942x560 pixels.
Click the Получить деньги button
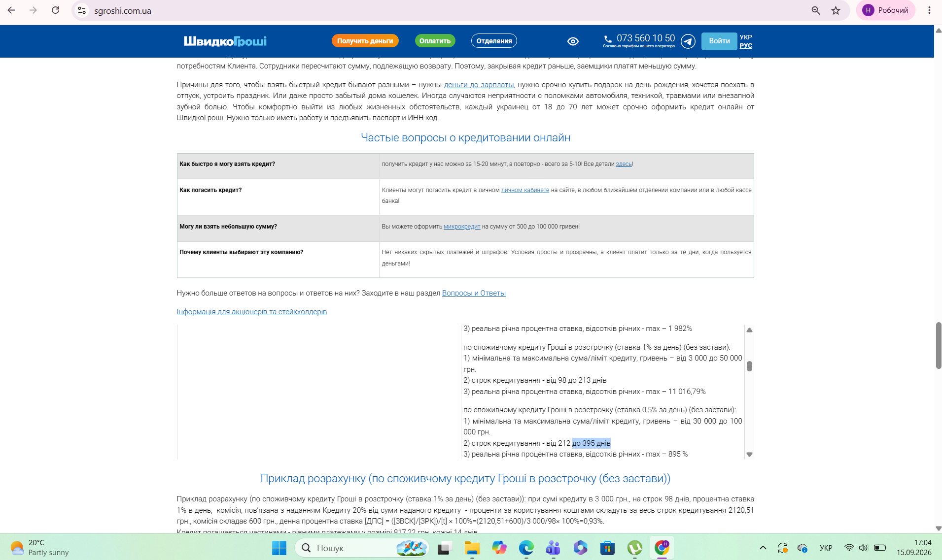(x=365, y=41)
